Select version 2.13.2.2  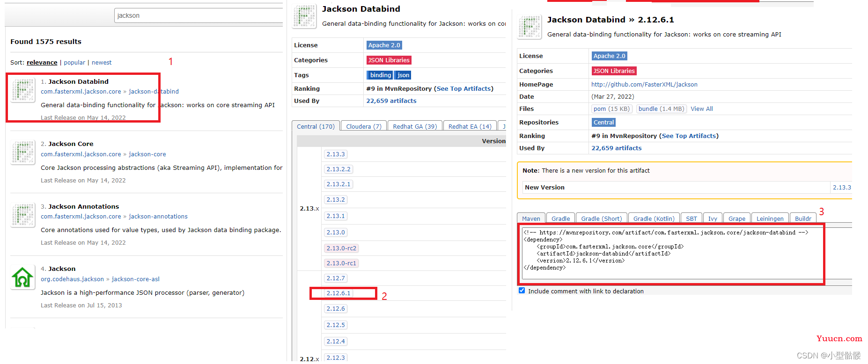pyautogui.click(x=338, y=169)
